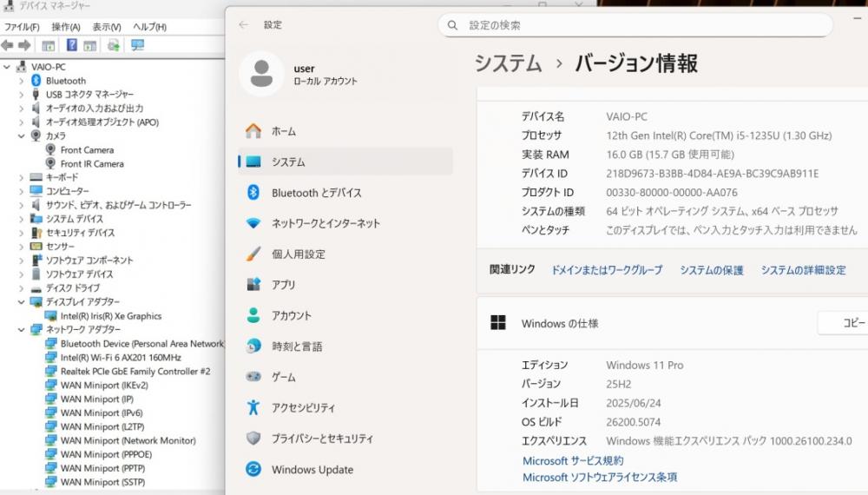Click the user profile avatar picture

261,74
